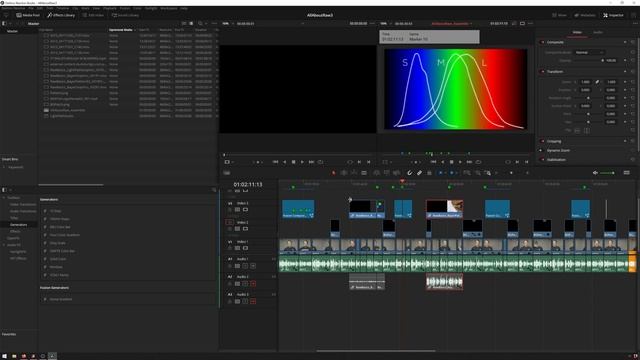The height and width of the screenshot is (360, 640).
Task: Choose the Blade Edit Mode tool
Action: [x=364, y=173]
